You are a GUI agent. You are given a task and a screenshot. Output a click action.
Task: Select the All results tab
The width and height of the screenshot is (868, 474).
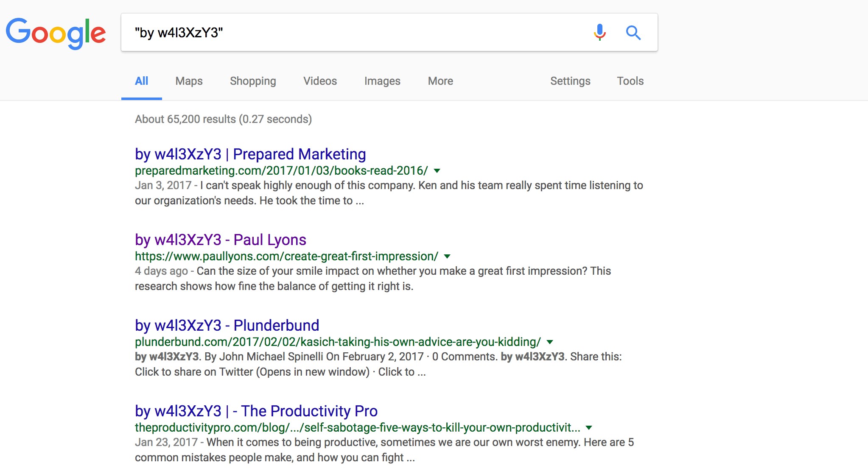point(141,81)
